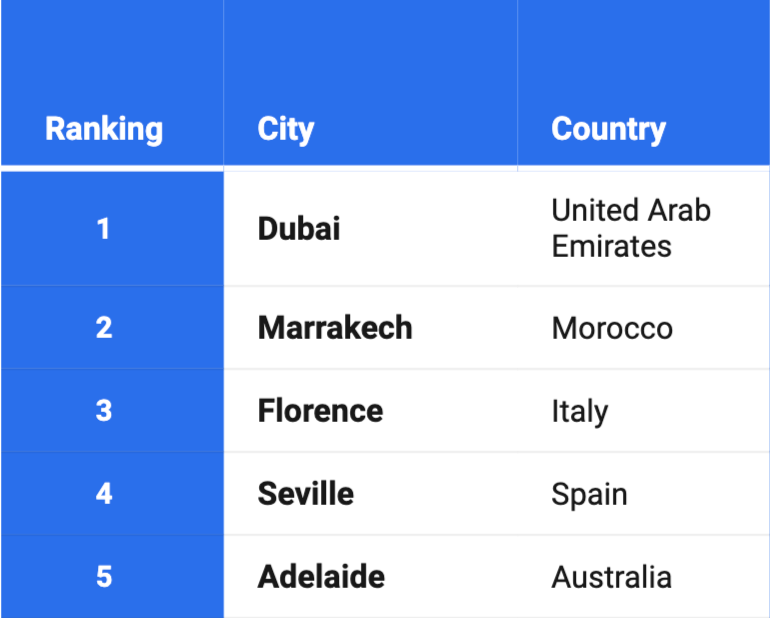Select ranking number 3 cell

point(112,410)
